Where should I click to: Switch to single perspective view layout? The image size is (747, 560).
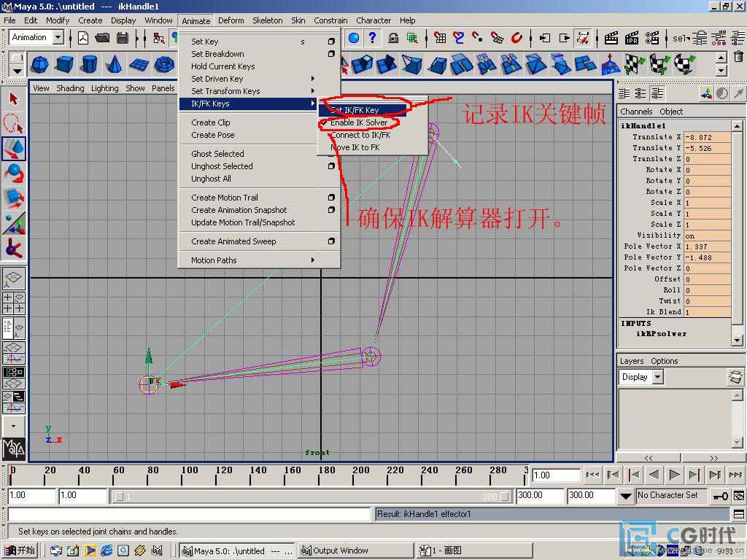pyautogui.click(x=13, y=278)
